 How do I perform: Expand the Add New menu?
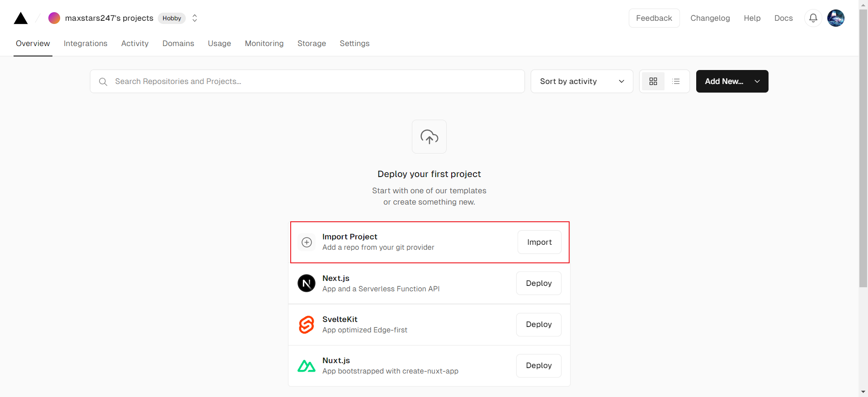pyautogui.click(x=731, y=81)
